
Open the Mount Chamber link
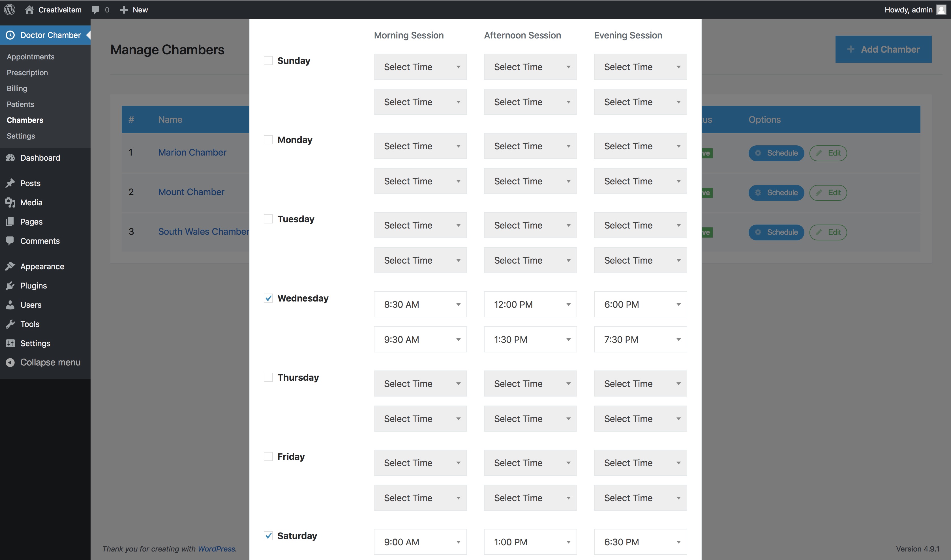[191, 192]
